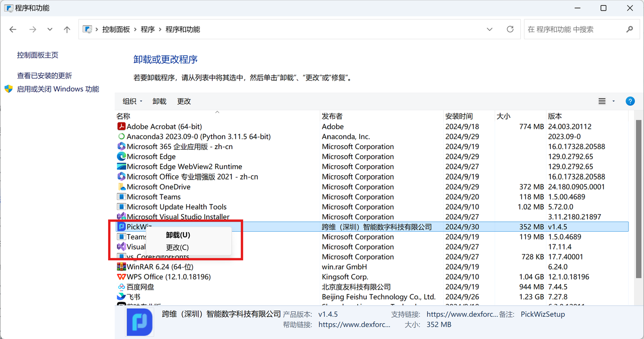Click the refresh button in address bar
The width and height of the screenshot is (644, 339).
point(510,29)
